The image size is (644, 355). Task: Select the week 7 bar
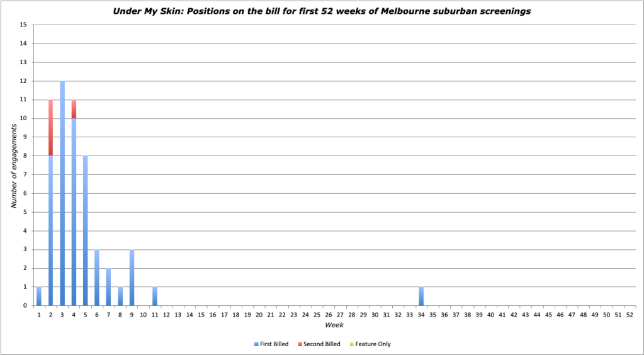click(108, 287)
